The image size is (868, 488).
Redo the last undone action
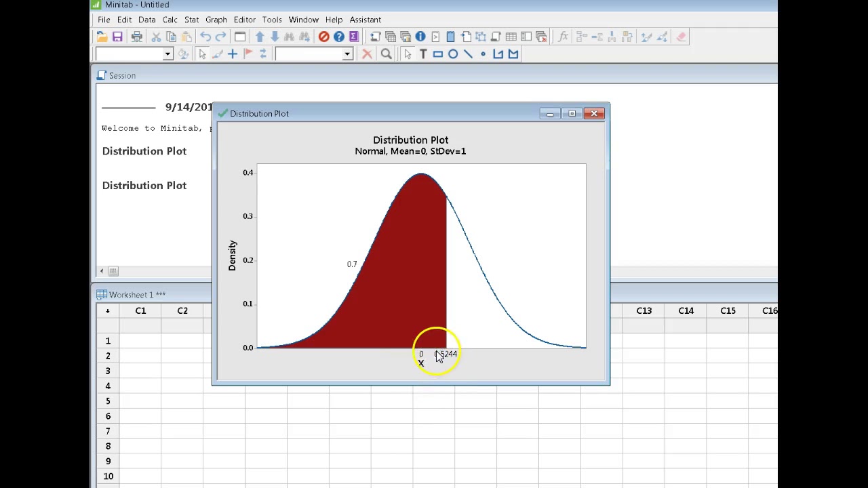(x=220, y=37)
